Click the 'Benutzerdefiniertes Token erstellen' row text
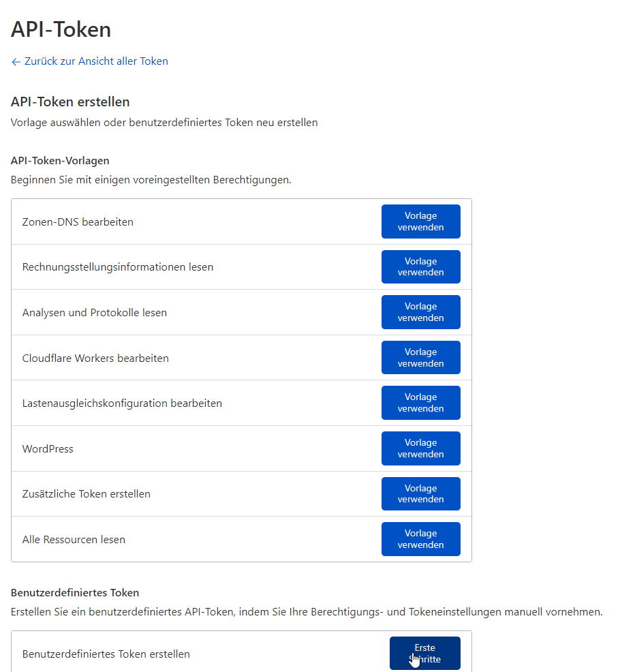 pyautogui.click(x=106, y=654)
